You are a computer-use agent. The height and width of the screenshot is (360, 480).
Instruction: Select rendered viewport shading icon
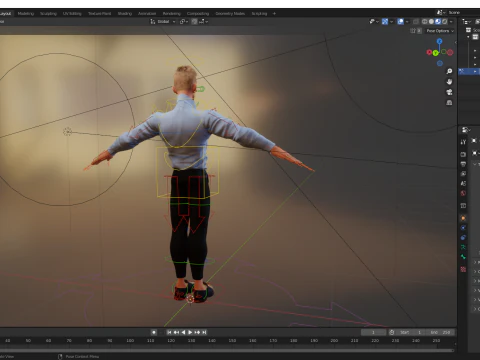pos(444,22)
